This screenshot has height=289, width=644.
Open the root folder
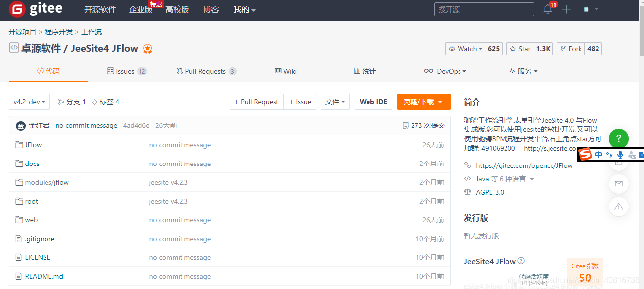point(31,201)
